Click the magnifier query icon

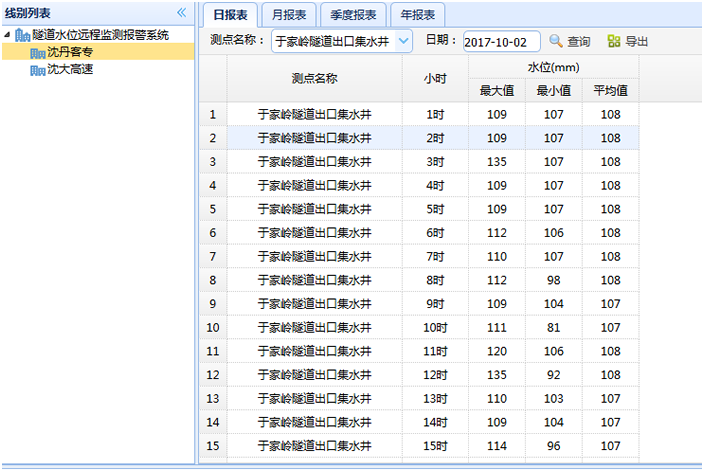[555, 41]
